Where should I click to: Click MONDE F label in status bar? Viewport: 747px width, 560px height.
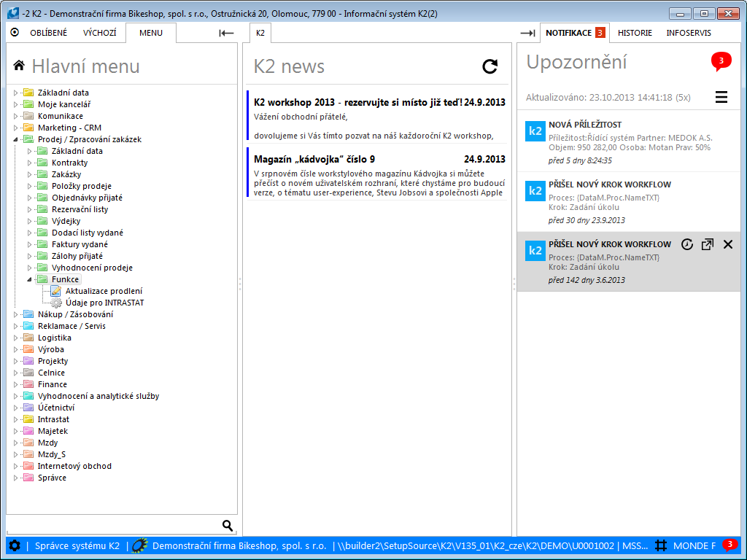pos(694,545)
